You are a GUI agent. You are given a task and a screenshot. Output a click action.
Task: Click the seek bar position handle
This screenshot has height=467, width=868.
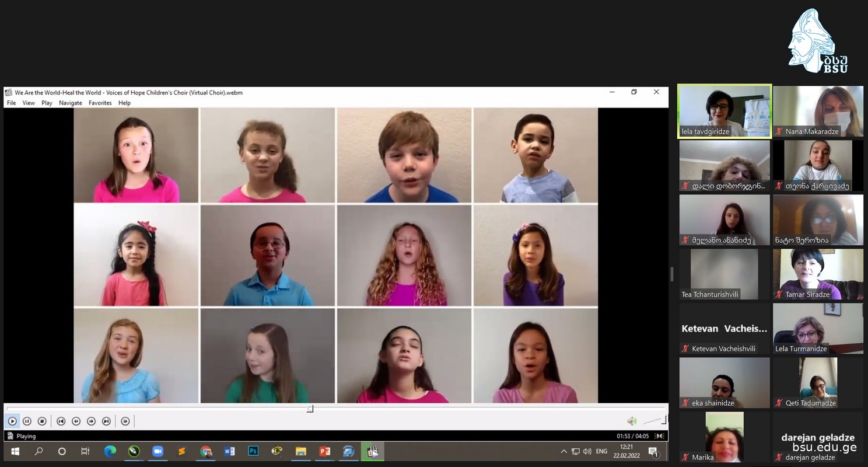(310, 409)
